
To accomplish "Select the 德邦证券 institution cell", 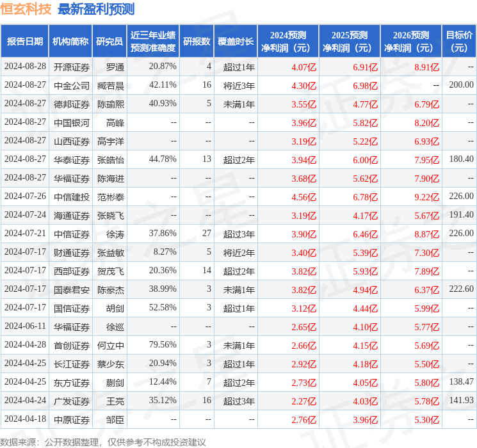I will coord(72,104).
